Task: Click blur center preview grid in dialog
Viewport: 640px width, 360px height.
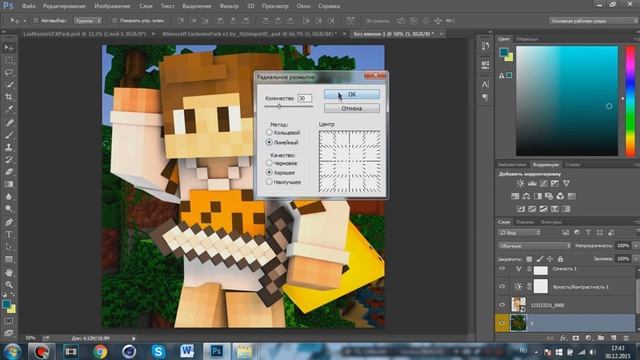Action: pyautogui.click(x=349, y=161)
